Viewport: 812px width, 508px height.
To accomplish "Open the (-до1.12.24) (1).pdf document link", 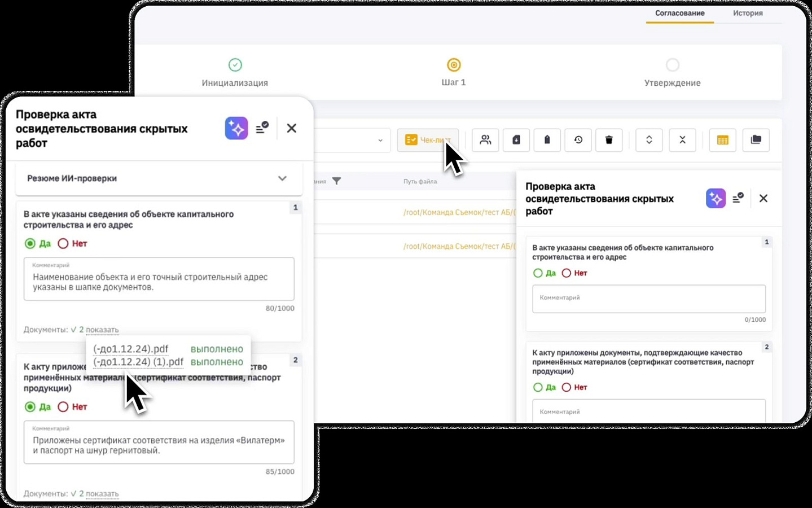I will [x=138, y=362].
